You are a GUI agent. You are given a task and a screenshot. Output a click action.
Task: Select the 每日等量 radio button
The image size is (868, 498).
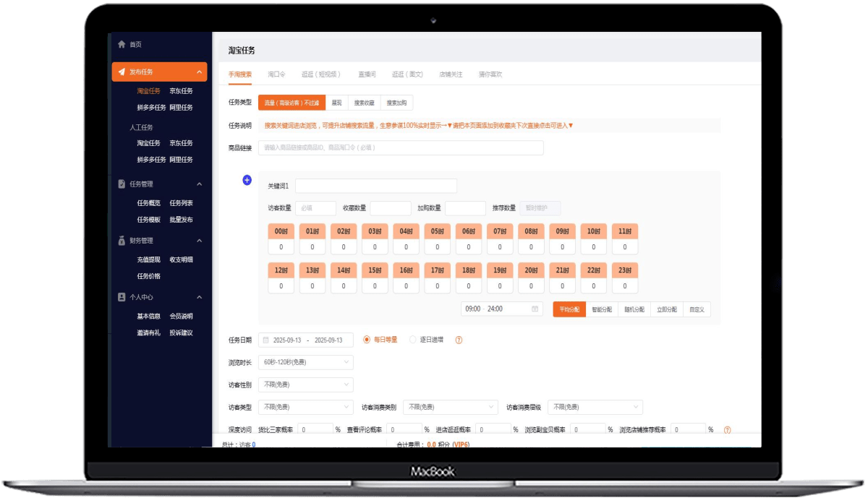coord(367,340)
